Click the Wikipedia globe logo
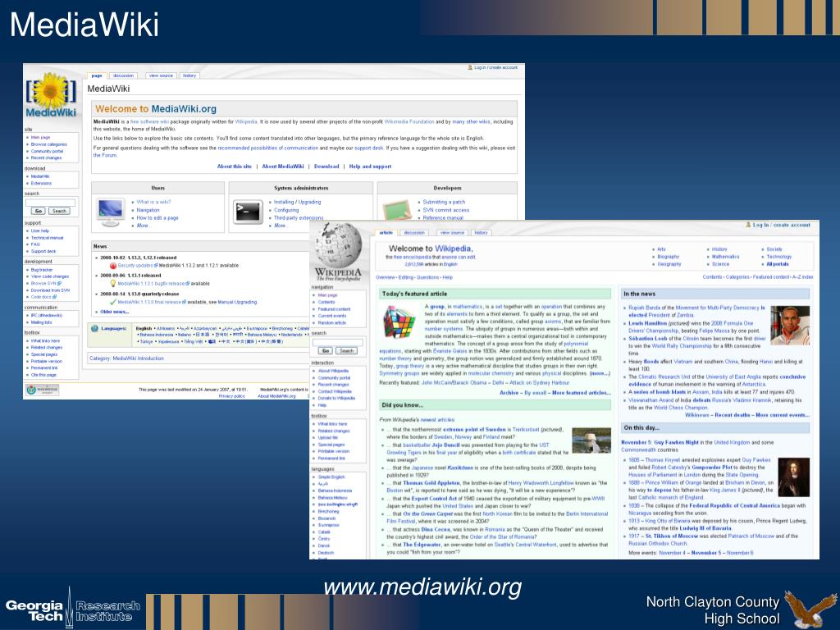The height and width of the screenshot is (630, 840). coord(338,252)
